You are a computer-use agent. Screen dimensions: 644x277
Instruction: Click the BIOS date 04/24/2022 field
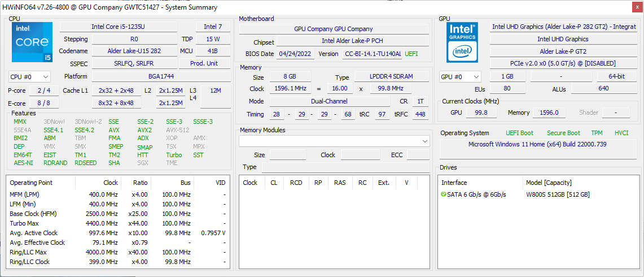[296, 54]
